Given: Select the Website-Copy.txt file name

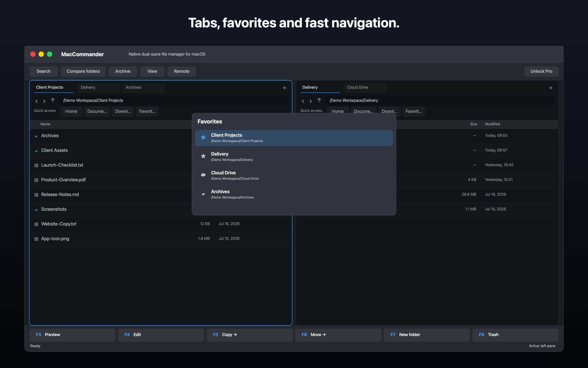Looking at the screenshot, I should click(x=59, y=224).
